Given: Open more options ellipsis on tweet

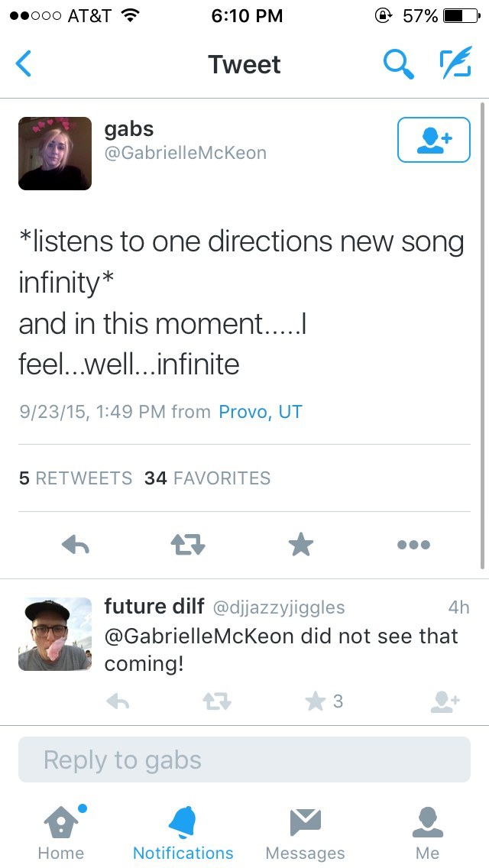Looking at the screenshot, I should coord(413,545).
